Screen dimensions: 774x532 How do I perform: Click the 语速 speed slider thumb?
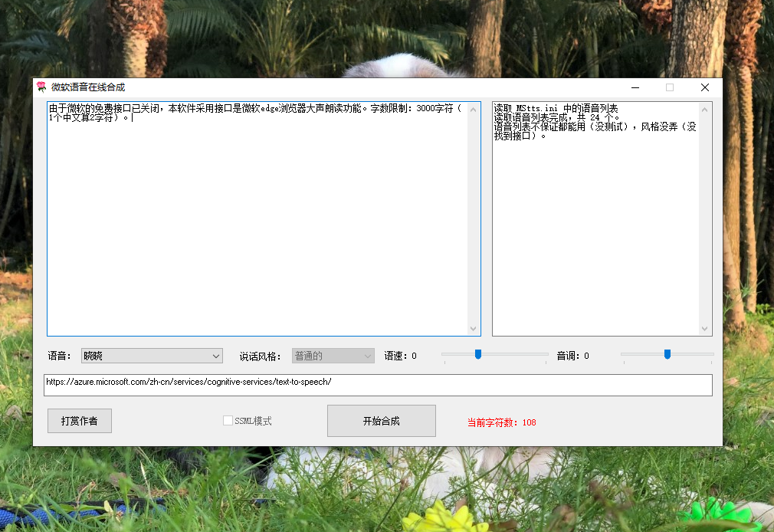(x=478, y=354)
